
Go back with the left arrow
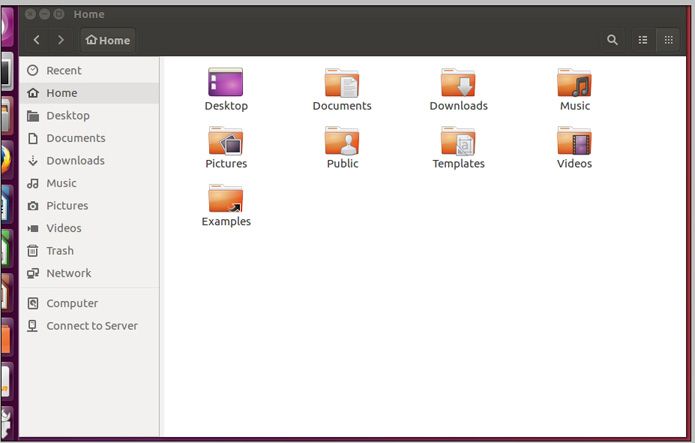coord(37,40)
